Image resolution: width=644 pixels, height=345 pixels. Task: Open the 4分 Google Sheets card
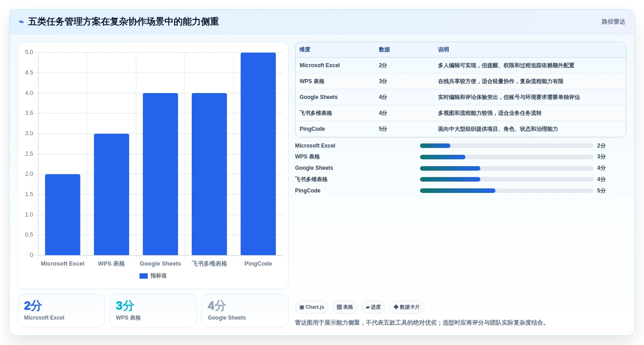245,310
